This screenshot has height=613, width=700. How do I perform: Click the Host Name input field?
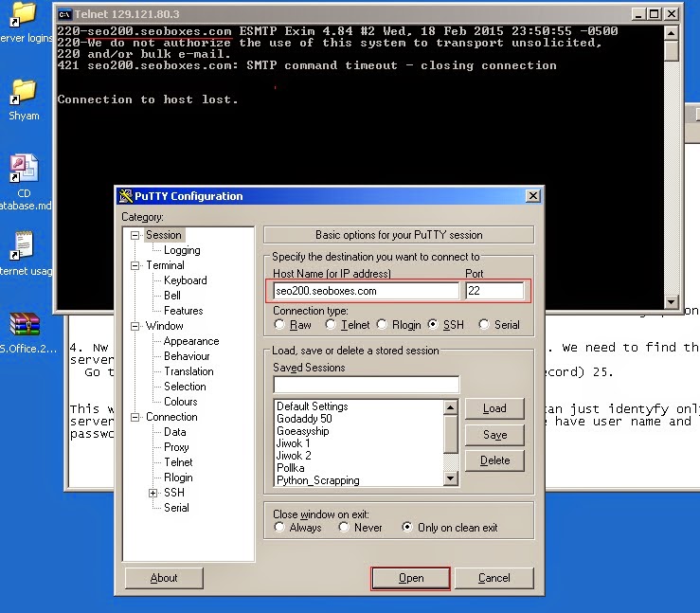pos(366,291)
